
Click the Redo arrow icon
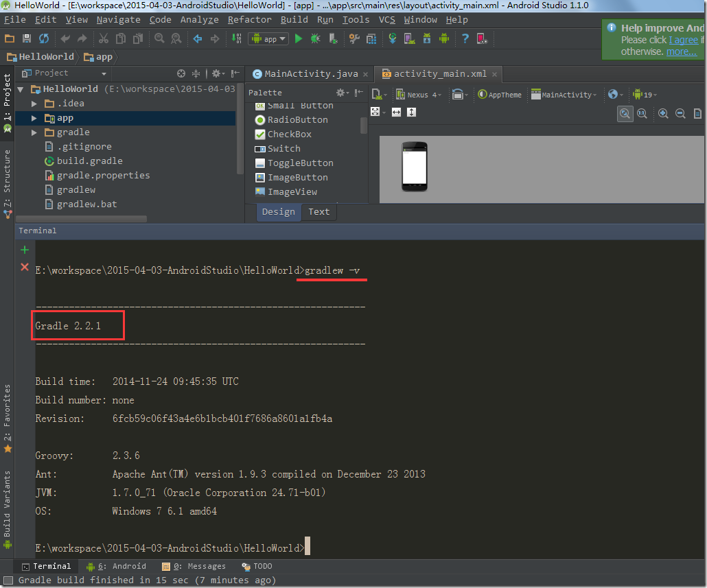tap(82, 38)
